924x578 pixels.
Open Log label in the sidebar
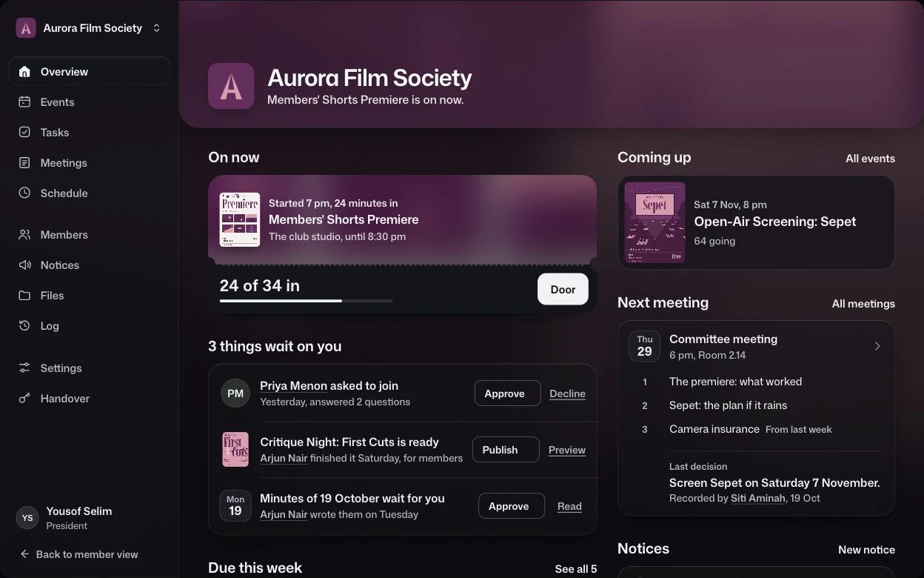pos(50,326)
